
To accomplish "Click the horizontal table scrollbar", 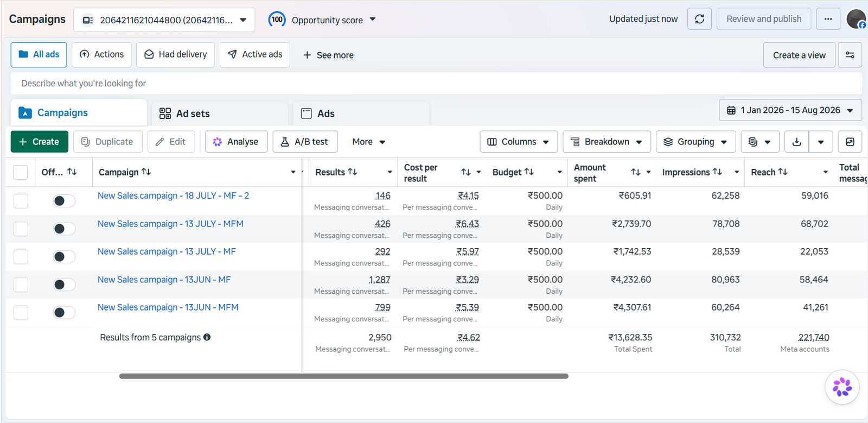I will click(x=343, y=376).
